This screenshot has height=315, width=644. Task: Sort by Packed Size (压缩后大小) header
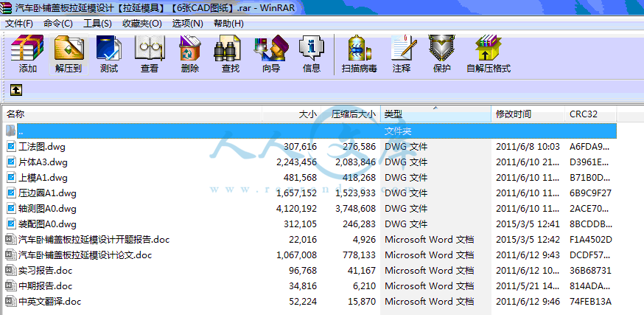pyautogui.click(x=350, y=114)
